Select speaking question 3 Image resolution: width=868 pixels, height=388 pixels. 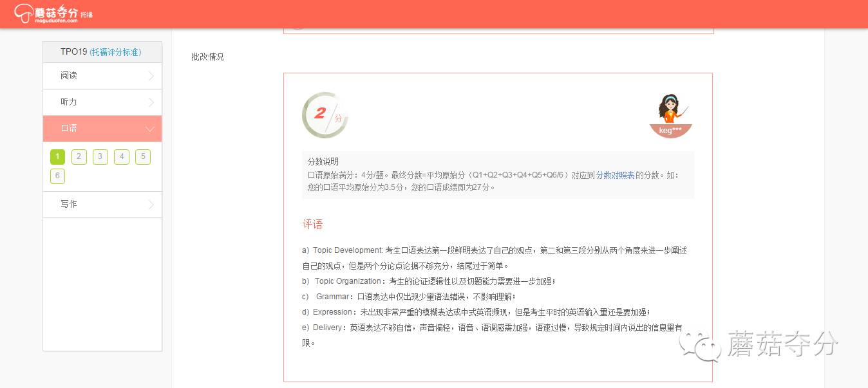pyautogui.click(x=100, y=156)
